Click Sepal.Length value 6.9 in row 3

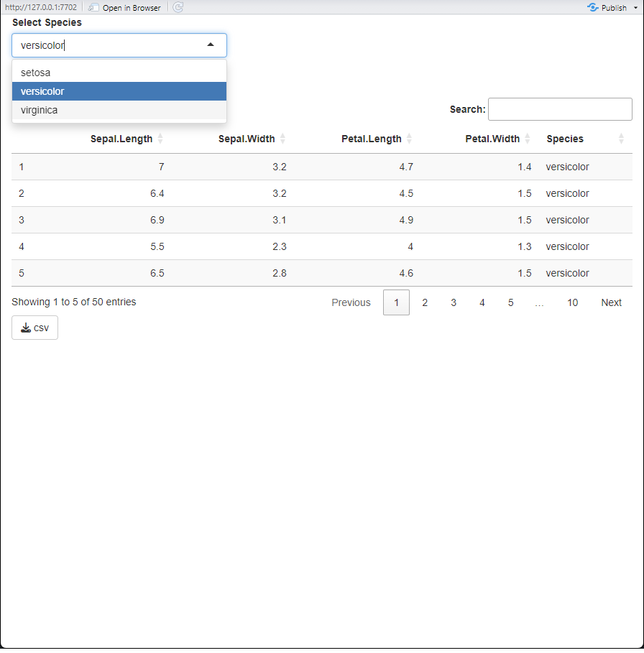pos(157,220)
